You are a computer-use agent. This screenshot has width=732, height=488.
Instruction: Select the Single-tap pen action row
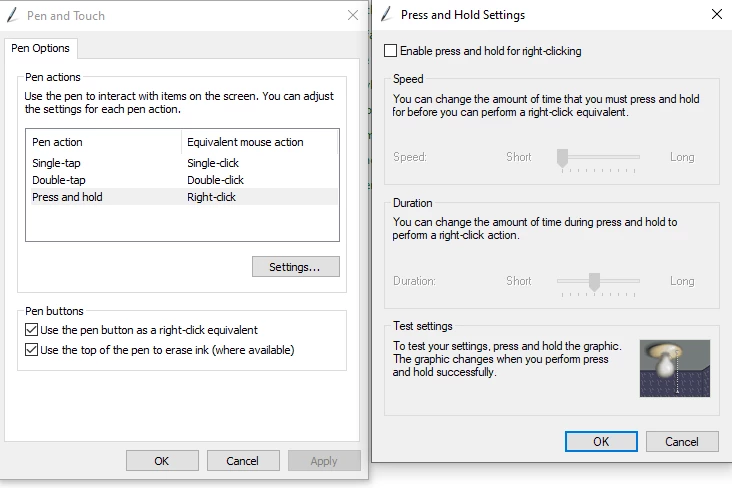(184, 163)
